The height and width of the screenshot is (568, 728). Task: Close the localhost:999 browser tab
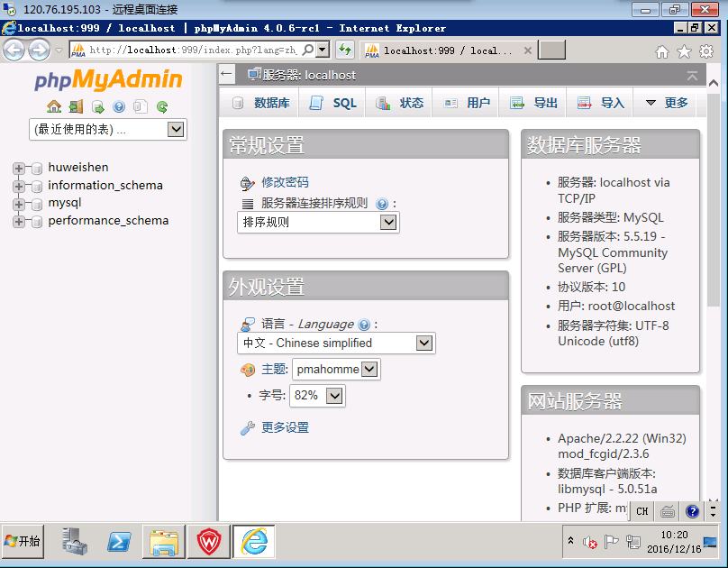(x=527, y=50)
